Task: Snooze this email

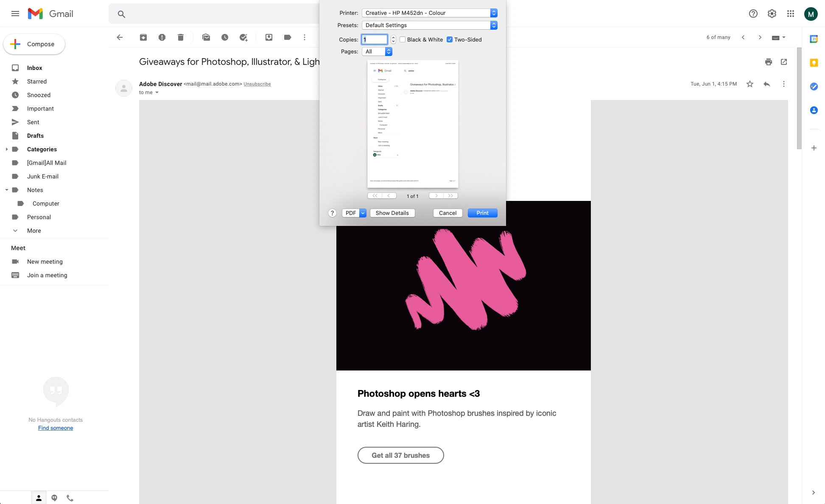Action: coord(225,37)
